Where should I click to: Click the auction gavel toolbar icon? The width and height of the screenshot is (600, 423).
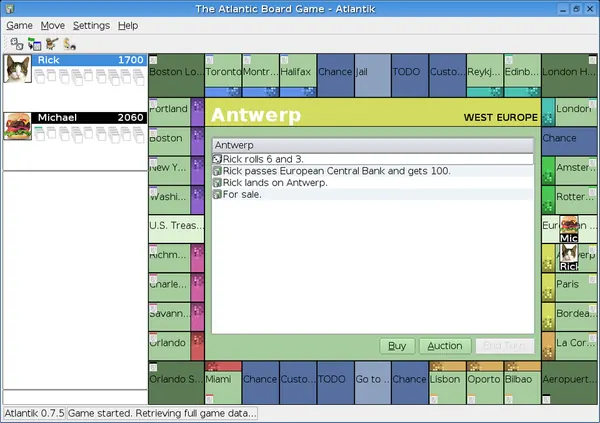[x=52, y=44]
